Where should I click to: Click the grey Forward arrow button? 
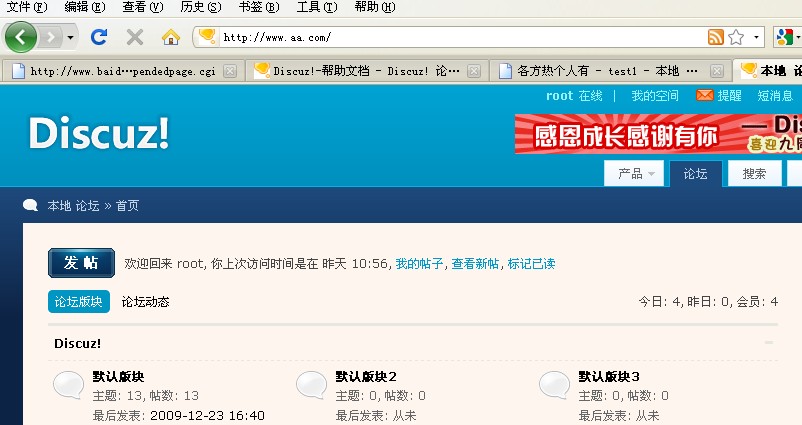51,37
